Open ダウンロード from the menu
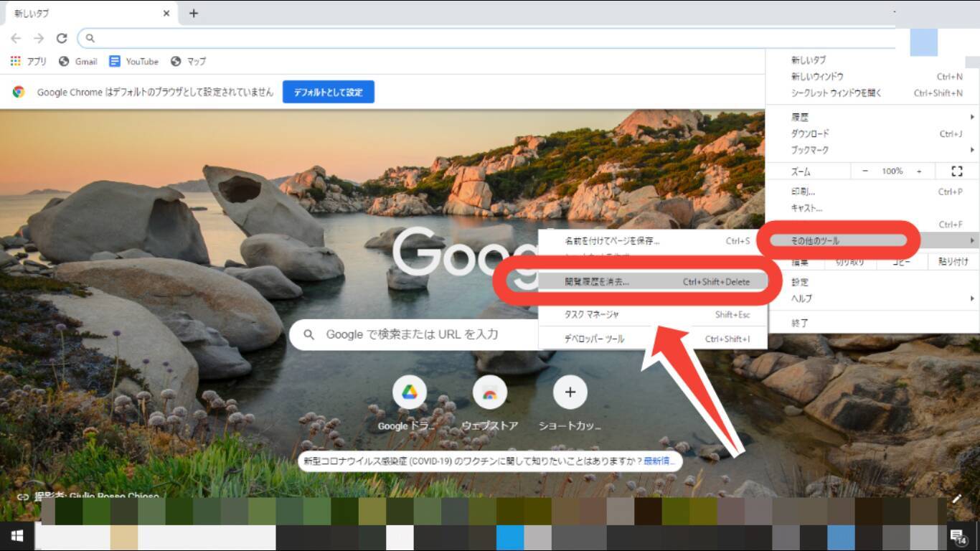980x551 pixels. [872, 133]
